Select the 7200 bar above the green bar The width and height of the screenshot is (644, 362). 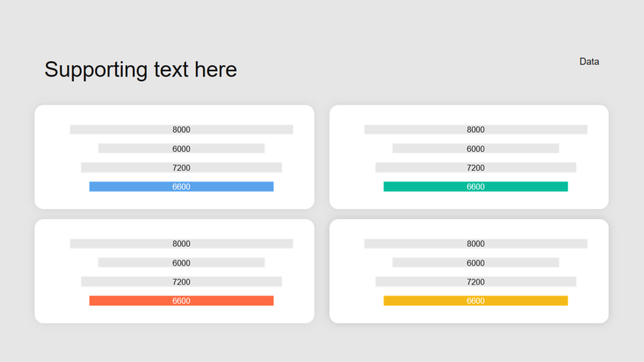coord(475,168)
